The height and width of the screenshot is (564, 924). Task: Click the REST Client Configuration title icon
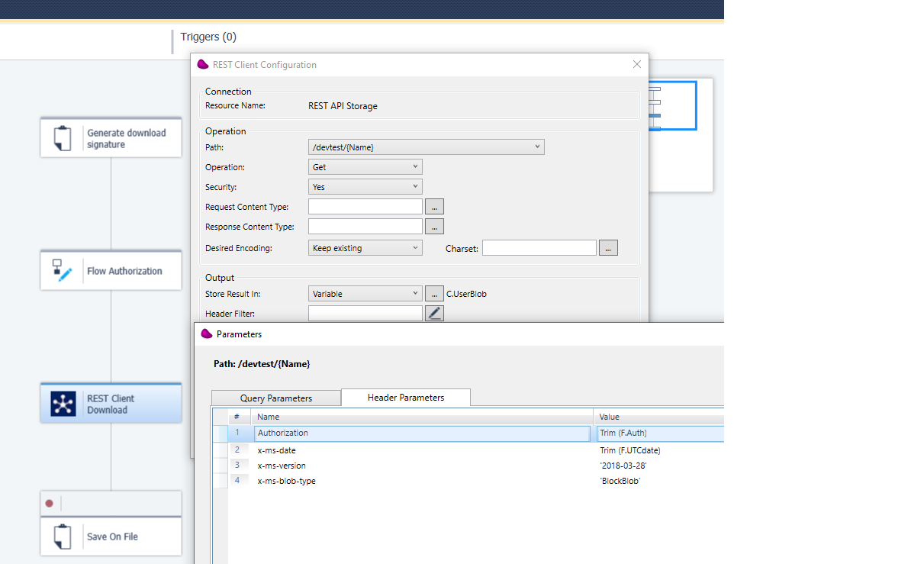(202, 64)
